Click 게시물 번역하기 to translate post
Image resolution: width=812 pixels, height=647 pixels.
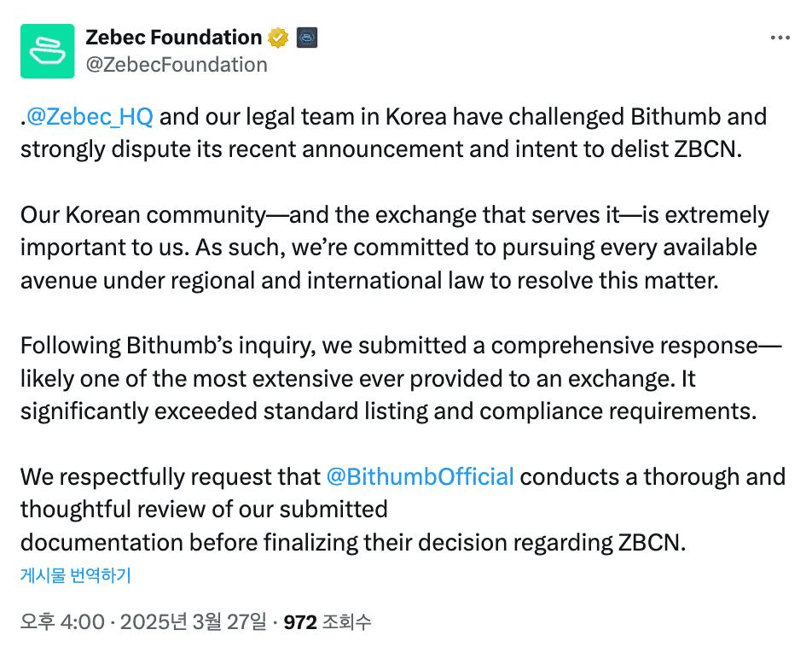click(75, 575)
